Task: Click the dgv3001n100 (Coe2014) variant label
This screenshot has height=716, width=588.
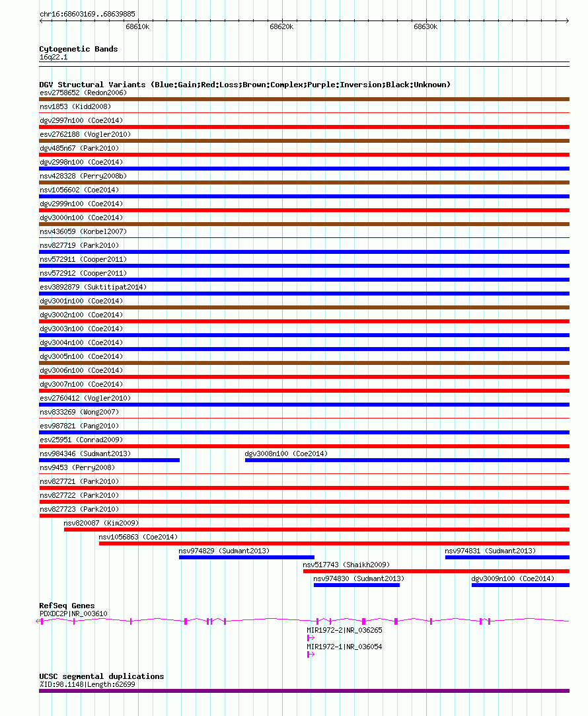Action: tap(81, 301)
